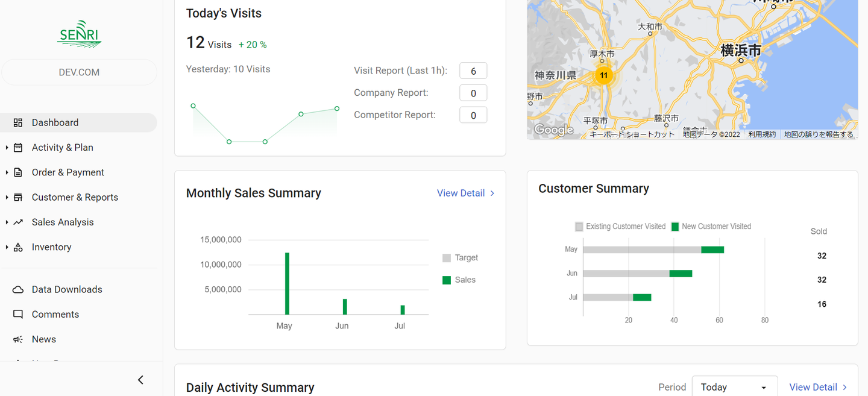The width and height of the screenshot is (868, 396).
Task: Expand the Activity & Plan submenu arrow
Action: coord(7,148)
